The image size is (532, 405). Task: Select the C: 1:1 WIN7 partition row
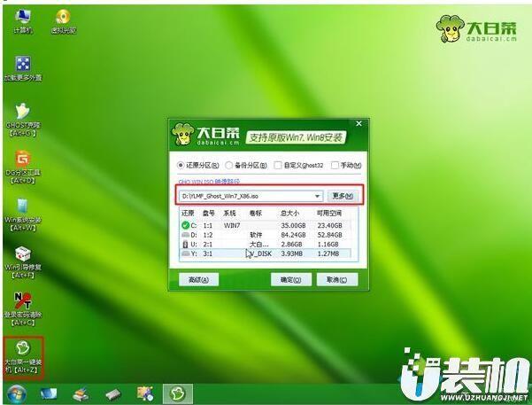[x=266, y=225]
